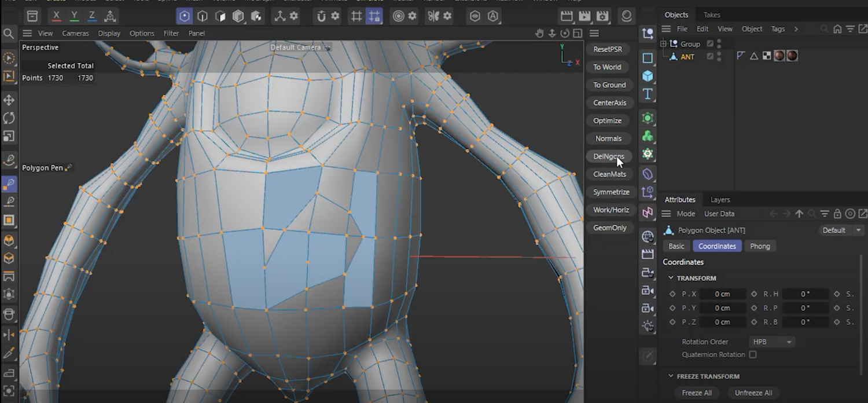Toggle the Y axis lock

click(x=73, y=16)
